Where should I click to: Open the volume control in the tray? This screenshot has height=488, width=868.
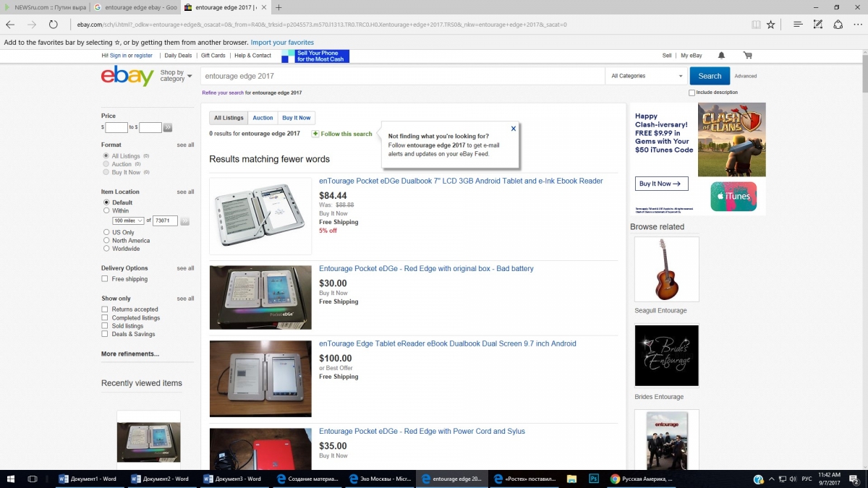[794, 479]
